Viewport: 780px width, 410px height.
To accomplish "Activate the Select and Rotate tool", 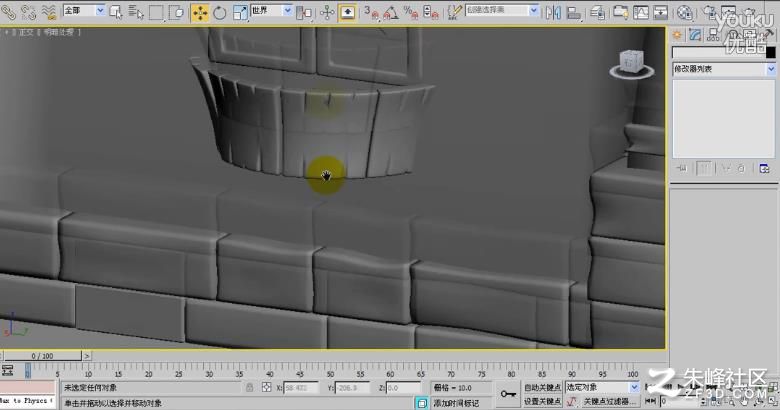I will [x=219, y=12].
